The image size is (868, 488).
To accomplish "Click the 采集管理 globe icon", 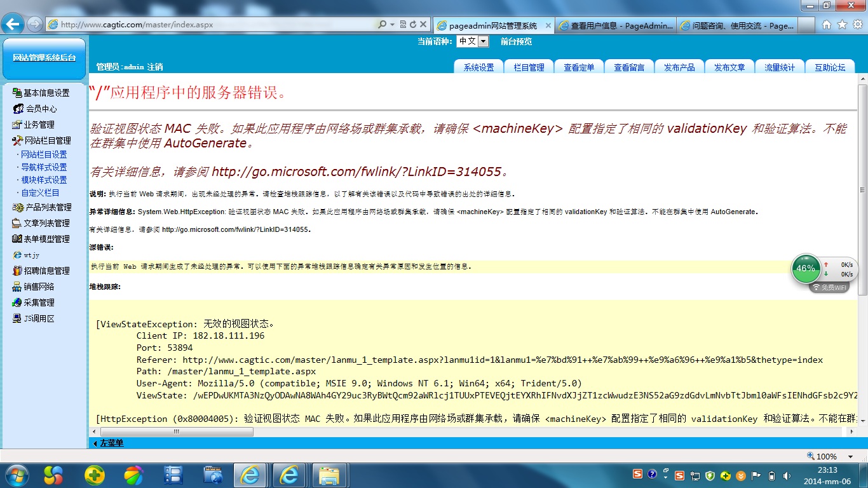I will point(17,302).
